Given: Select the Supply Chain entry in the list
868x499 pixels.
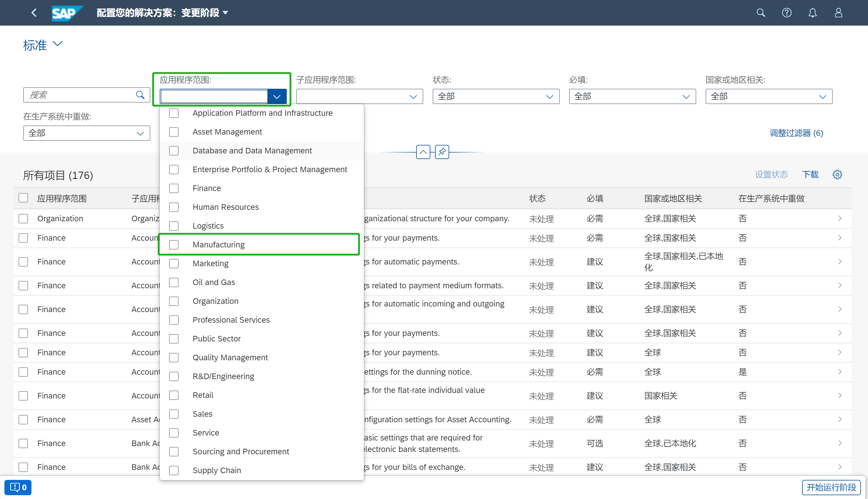Looking at the screenshot, I should point(217,470).
